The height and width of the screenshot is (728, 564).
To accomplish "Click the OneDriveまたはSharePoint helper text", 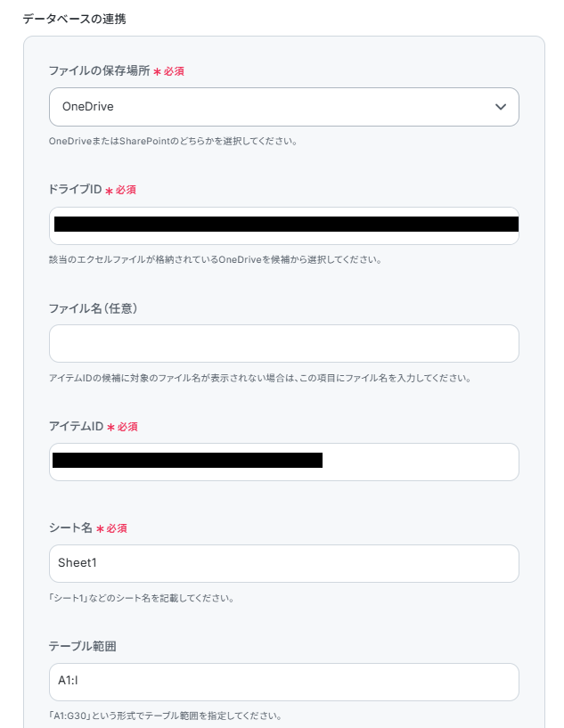I will pos(173,141).
